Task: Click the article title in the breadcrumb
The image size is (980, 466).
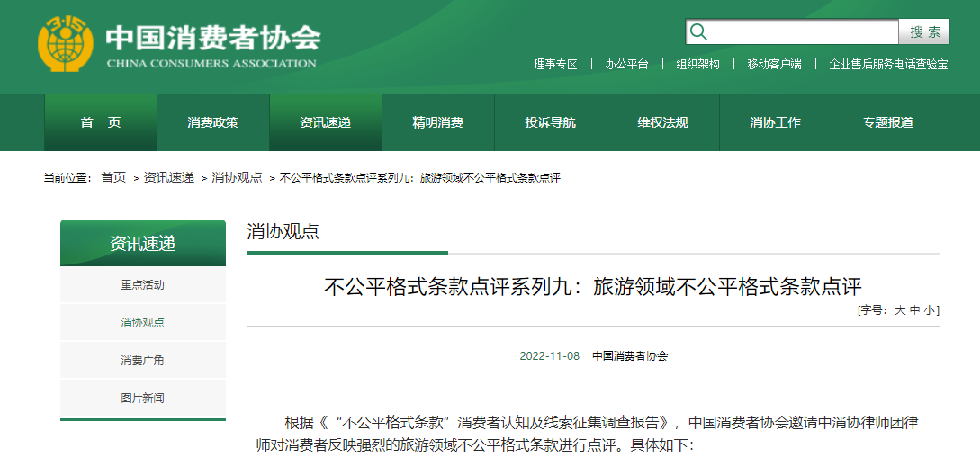Action: click(420, 178)
